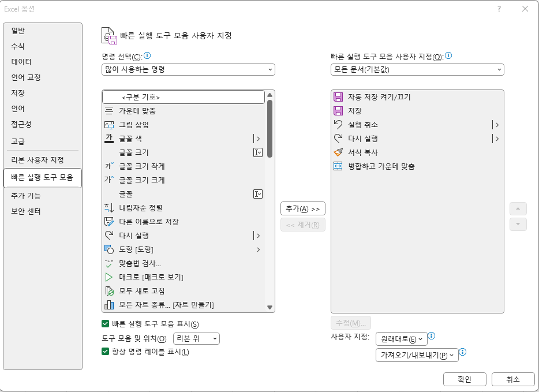Click the 서식 복사 format painter icon
539x392 pixels.
[x=338, y=152]
